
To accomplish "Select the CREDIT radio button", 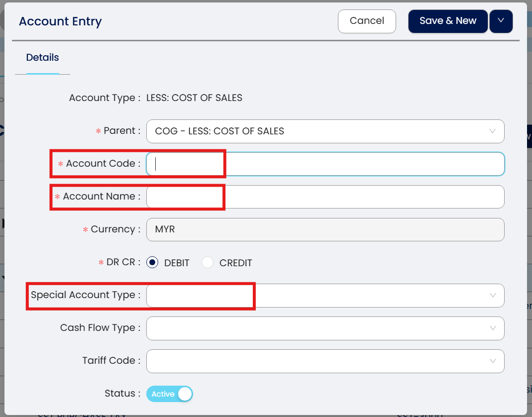I will (208, 263).
